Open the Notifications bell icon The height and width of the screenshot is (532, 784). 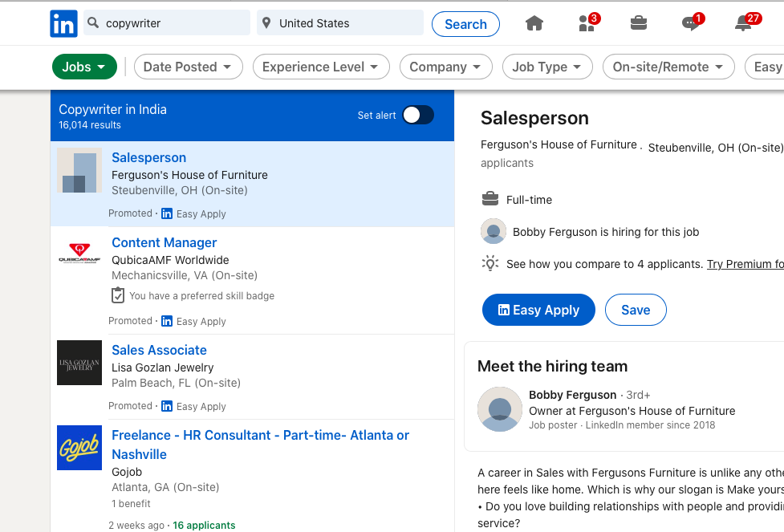744,23
